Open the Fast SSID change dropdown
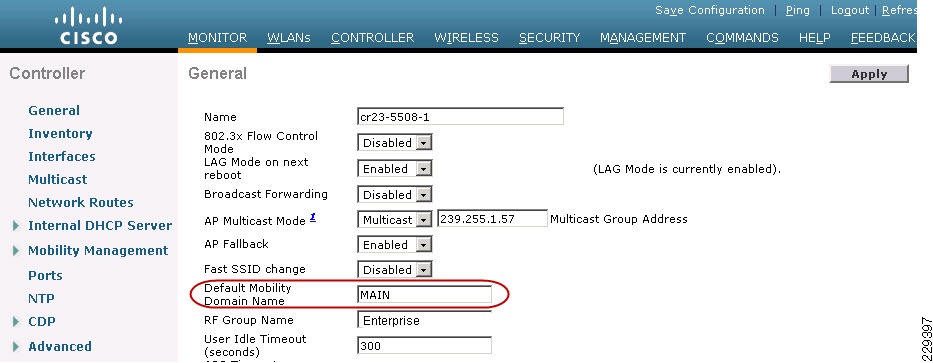The image size is (933, 363). (395, 270)
